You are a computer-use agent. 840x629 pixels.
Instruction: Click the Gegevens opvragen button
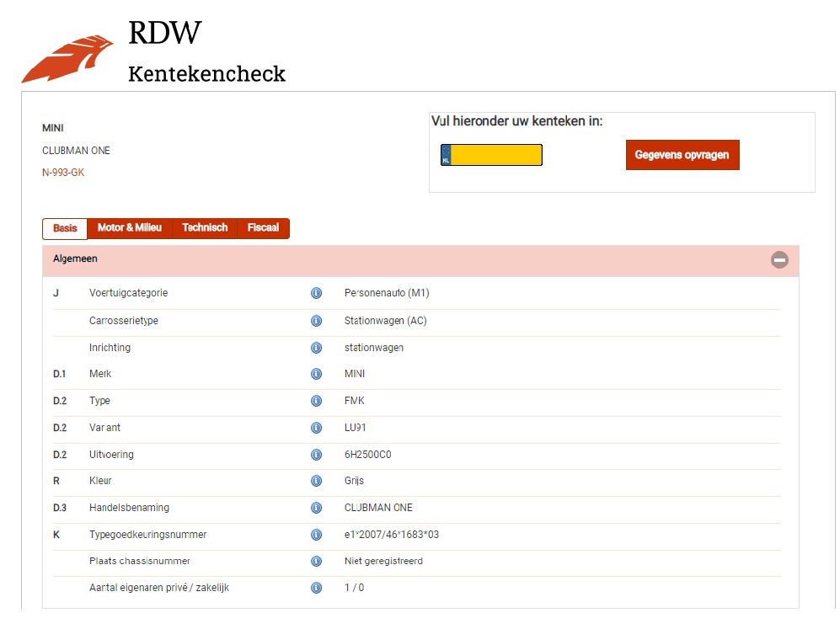pyautogui.click(x=682, y=155)
